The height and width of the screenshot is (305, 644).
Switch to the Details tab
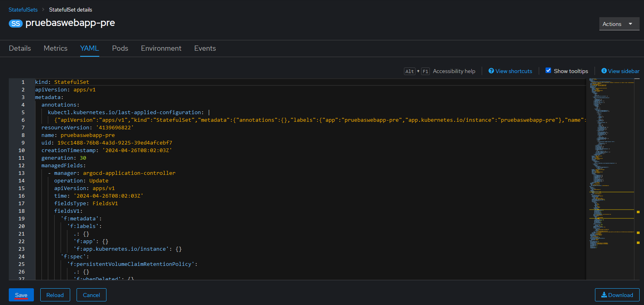20,48
